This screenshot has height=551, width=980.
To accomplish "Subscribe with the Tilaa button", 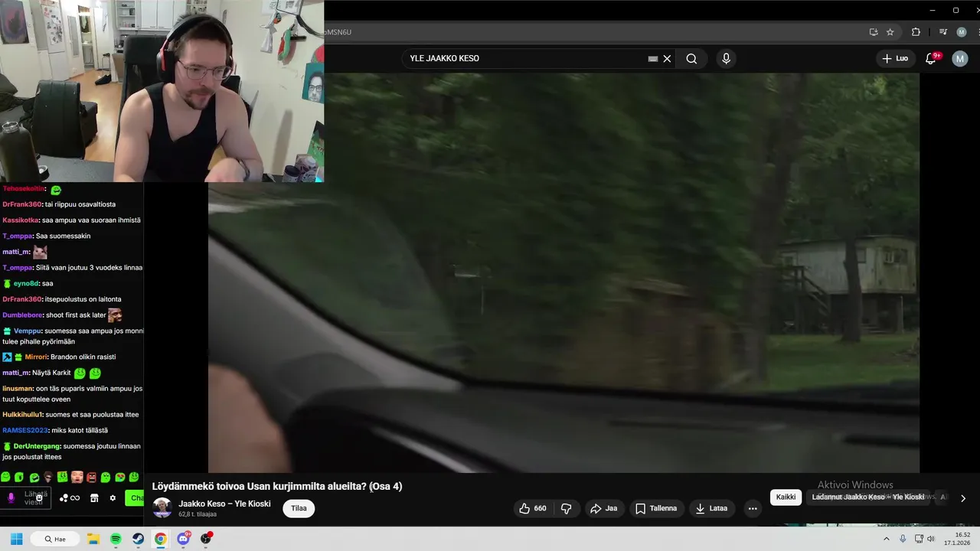I will point(299,508).
